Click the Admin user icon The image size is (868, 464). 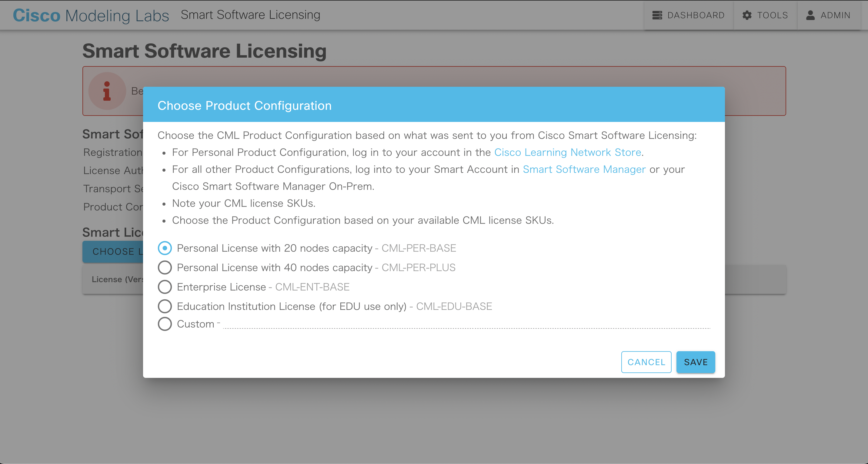coord(810,15)
